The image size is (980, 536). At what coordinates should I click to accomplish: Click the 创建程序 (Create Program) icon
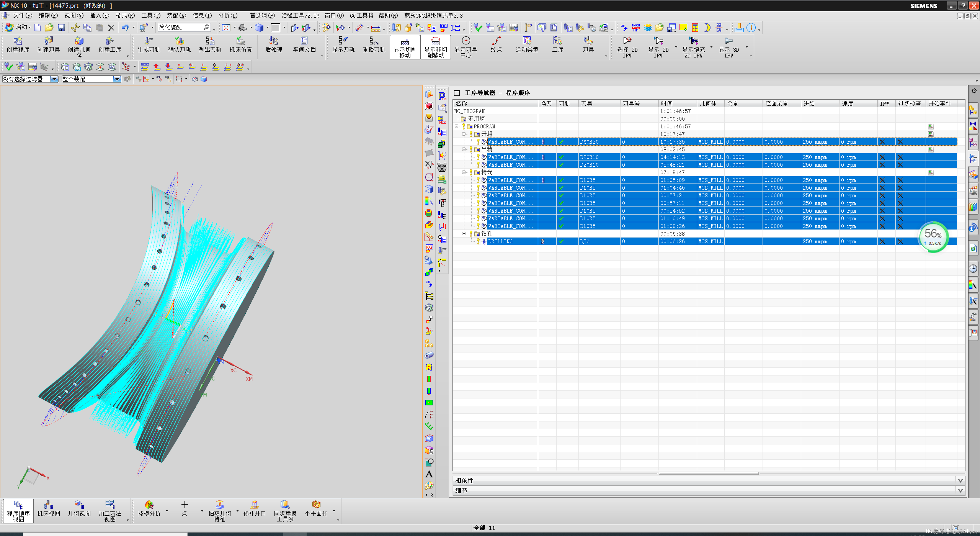(x=18, y=45)
